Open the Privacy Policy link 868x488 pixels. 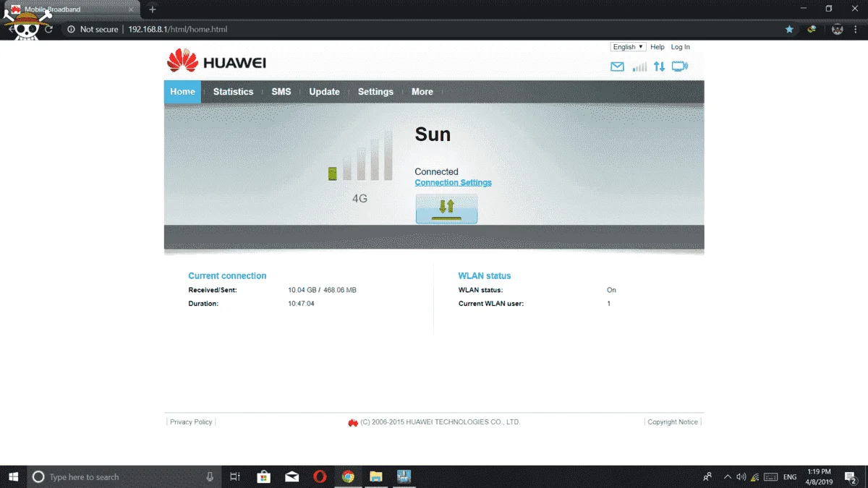191,422
